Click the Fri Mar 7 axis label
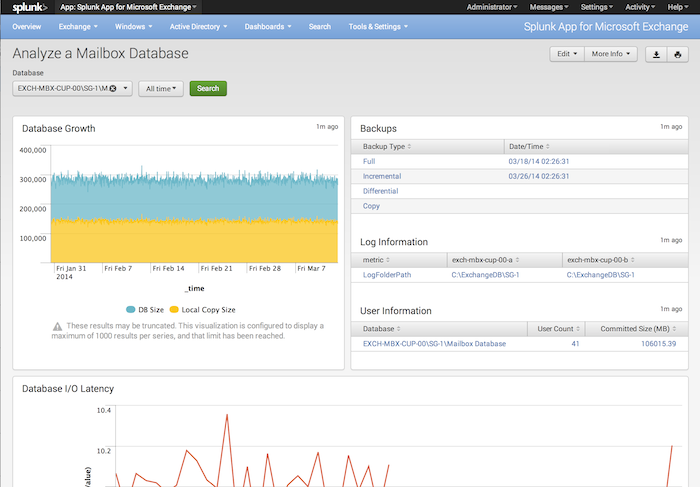 tap(311, 268)
